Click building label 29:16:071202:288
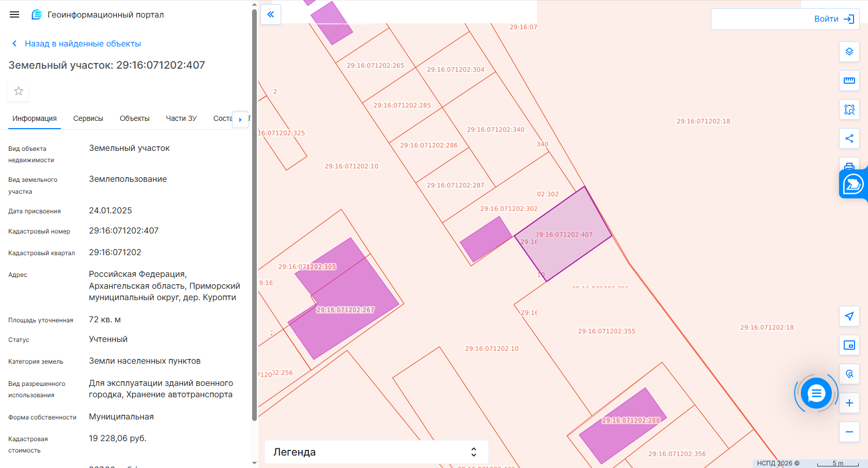Viewport: 868px width, 468px height. pyautogui.click(x=631, y=420)
